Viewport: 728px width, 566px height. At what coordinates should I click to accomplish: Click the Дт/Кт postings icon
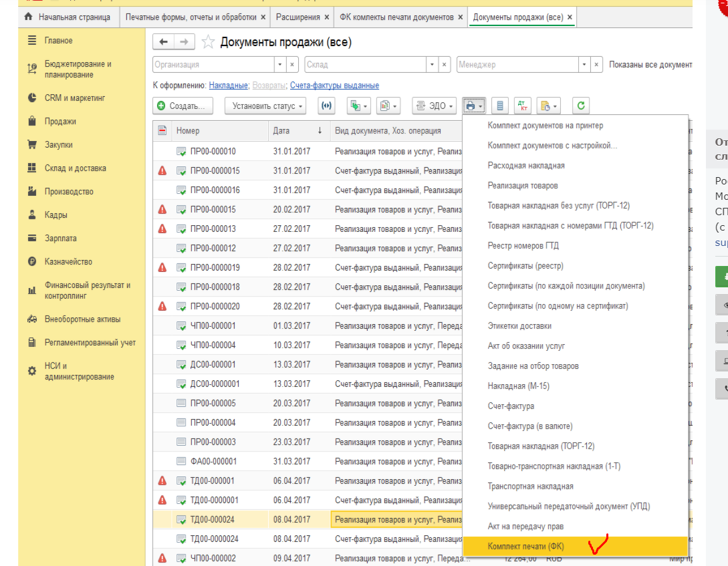[x=523, y=106]
